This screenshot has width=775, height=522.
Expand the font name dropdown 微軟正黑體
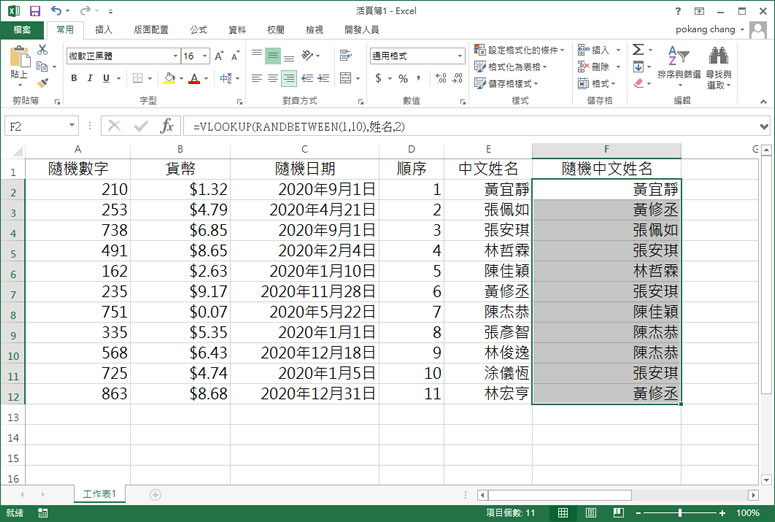pos(175,56)
